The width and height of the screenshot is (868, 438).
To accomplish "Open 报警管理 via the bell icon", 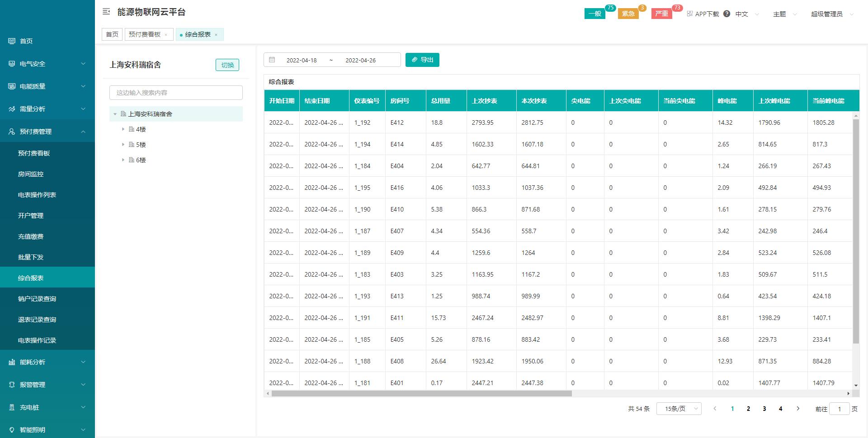I will point(11,384).
